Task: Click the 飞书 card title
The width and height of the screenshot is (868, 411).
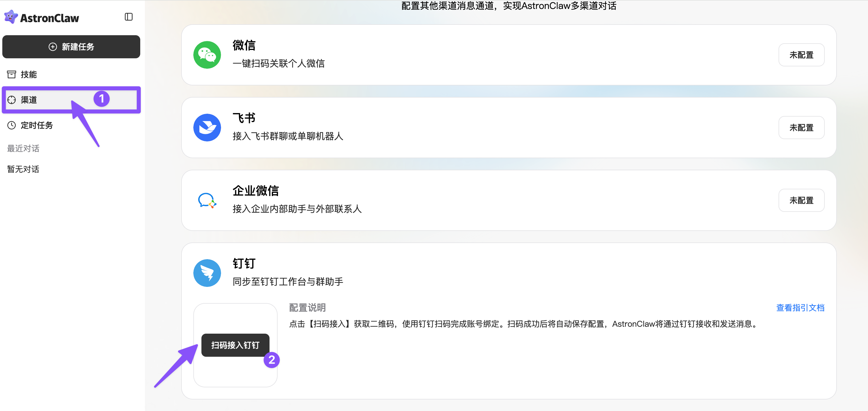Action: point(244,118)
